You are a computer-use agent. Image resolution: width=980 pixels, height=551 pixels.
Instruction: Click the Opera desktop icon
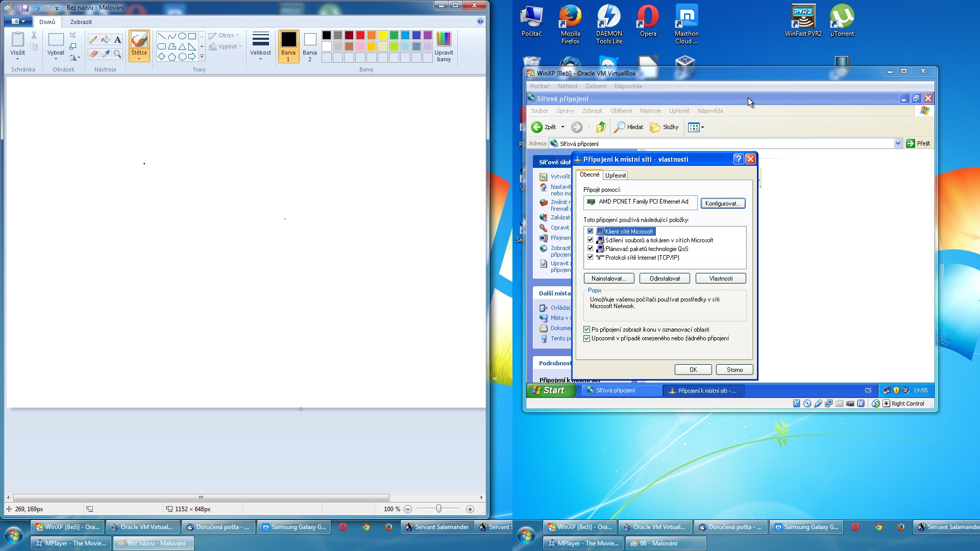tap(648, 21)
